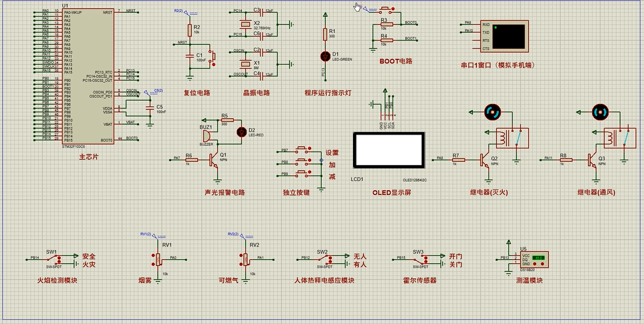The width and height of the screenshot is (644, 324).
Task: Click the OLED display LCD1 screen
Action: 388,150
